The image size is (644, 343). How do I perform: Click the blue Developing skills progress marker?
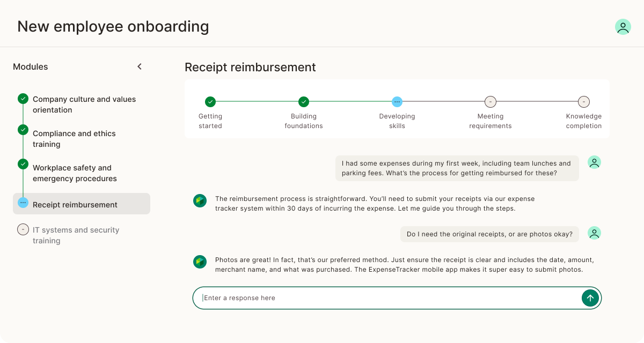(x=397, y=102)
